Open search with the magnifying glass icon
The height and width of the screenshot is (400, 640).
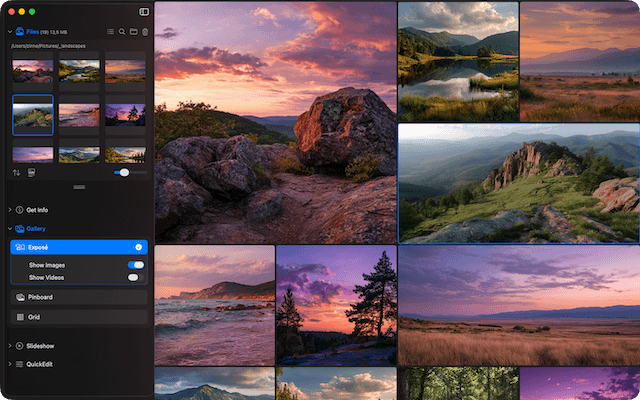[x=122, y=32]
